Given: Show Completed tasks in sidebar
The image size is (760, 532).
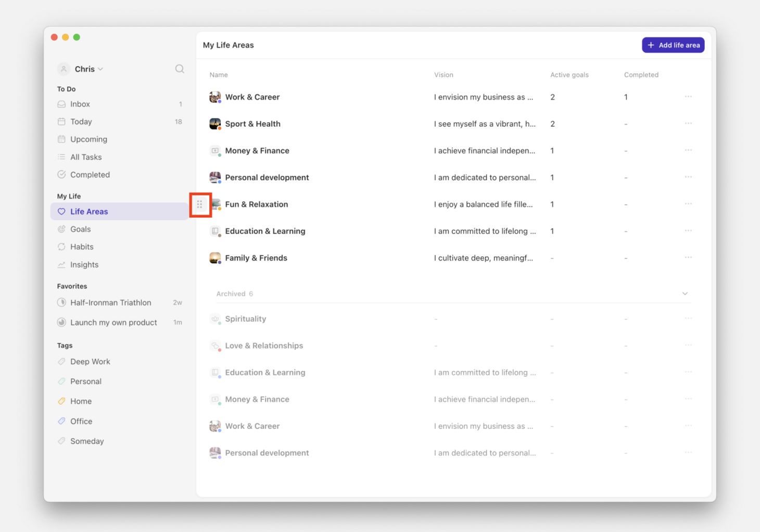Looking at the screenshot, I should click(119, 175).
